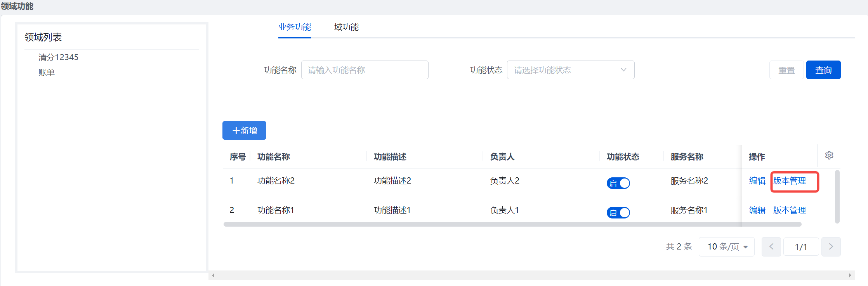Viewport: 868px width, 286px height.
Task: Click the table's vertical scrollbar
Action: click(837, 197)
